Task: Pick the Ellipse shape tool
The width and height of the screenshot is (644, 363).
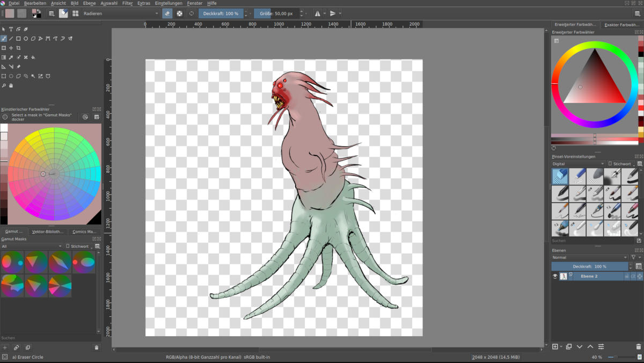Action: coord(26,39)
